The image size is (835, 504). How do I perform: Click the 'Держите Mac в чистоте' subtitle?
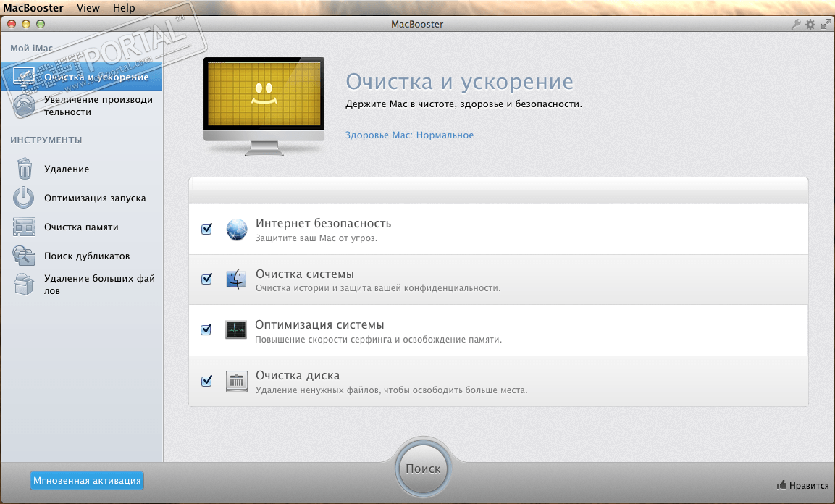463,104
